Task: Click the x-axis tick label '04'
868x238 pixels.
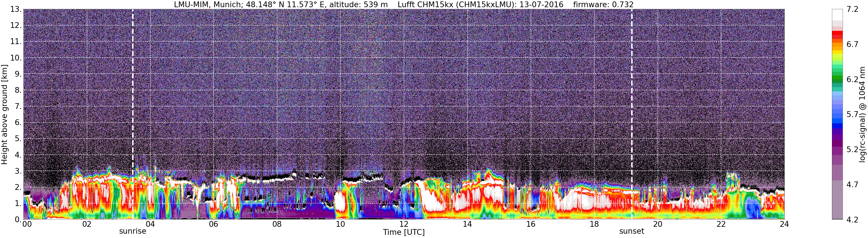Action: [150, 224]
